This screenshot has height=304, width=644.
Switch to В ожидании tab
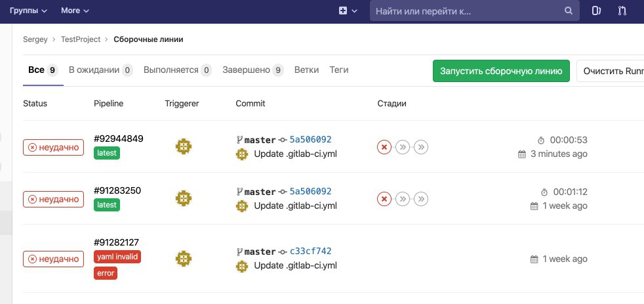[x=100, y=70]
